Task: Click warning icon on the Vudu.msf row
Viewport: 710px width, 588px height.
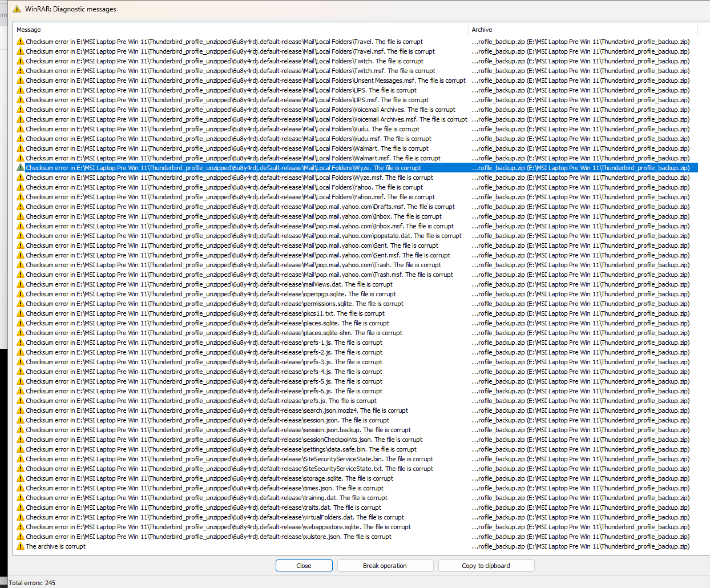Action: 21,139
